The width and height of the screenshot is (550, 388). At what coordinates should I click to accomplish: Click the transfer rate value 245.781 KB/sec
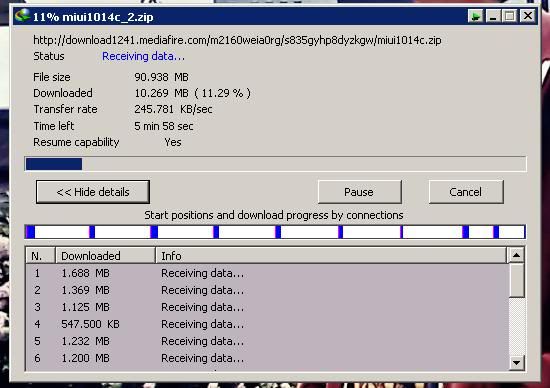(x=173, y=109)
